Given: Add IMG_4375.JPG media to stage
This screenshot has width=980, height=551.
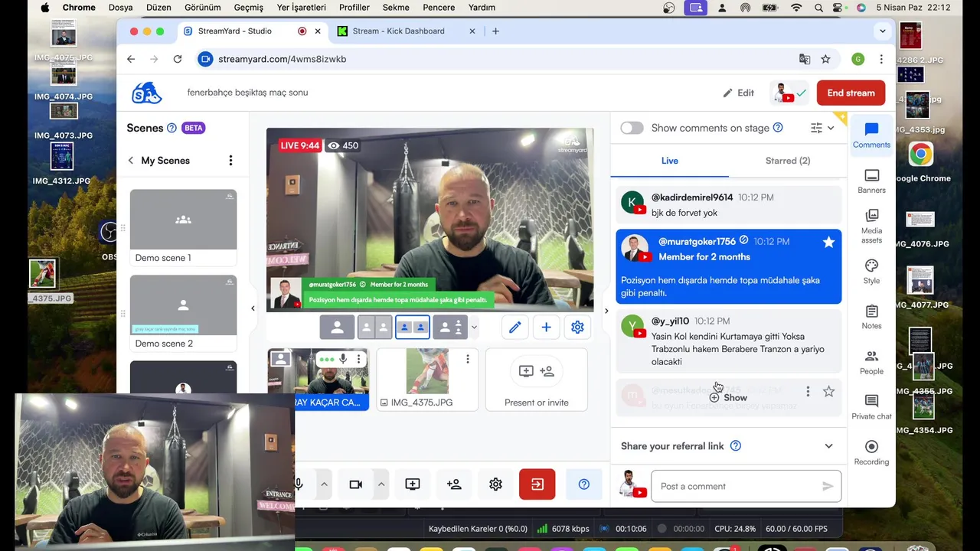Looking at the screenshot, I should click(x=426, y=380).
